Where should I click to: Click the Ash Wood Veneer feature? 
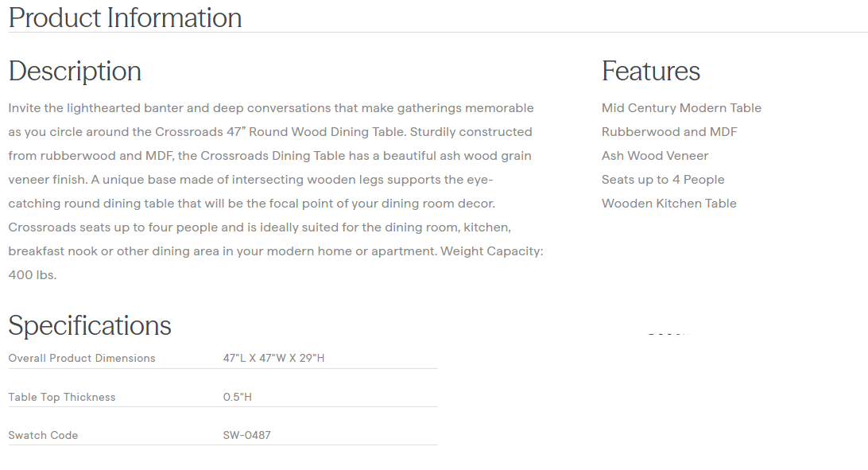click(655, 156)
